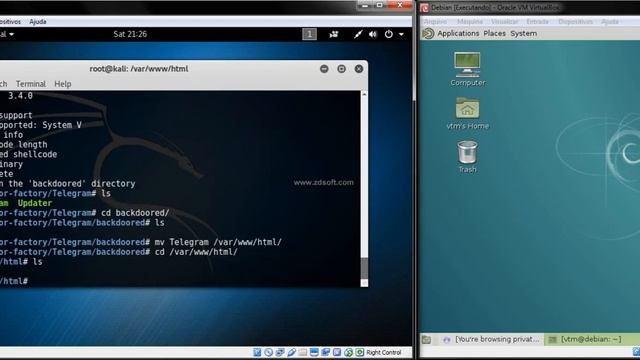Minimize the root@kali terminal window
This screenshot has width=640, height=360.
click(x=324, y=69)
